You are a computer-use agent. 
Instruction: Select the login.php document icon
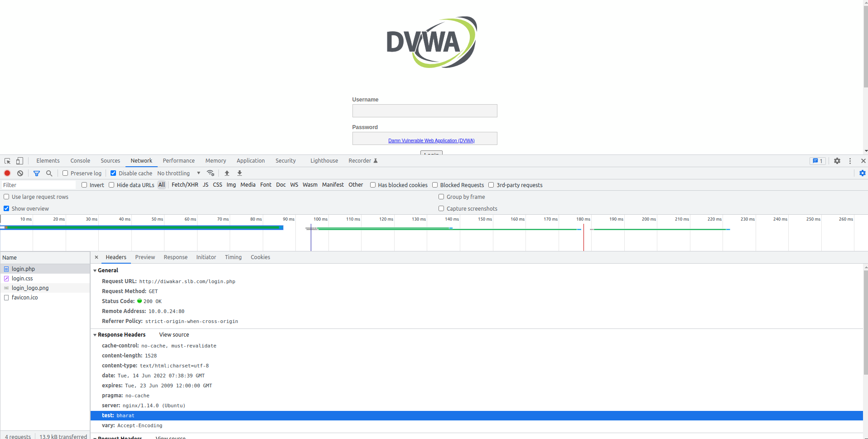pyautogui.click(x=6, y=269)
